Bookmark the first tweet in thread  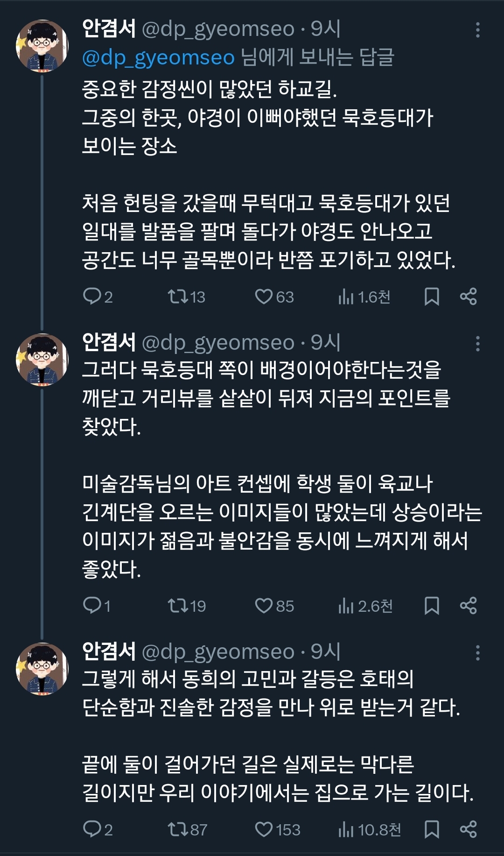[432, 297]
